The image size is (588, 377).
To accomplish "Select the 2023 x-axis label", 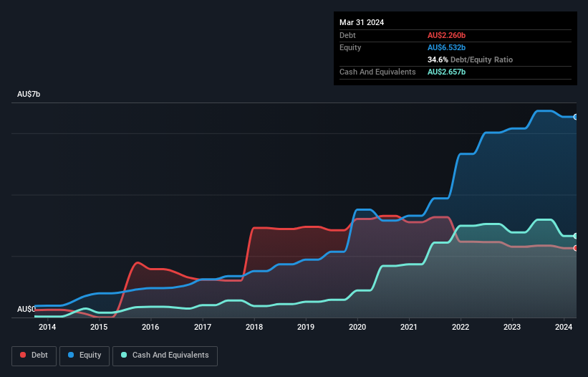I will click(x=512, y=327).
